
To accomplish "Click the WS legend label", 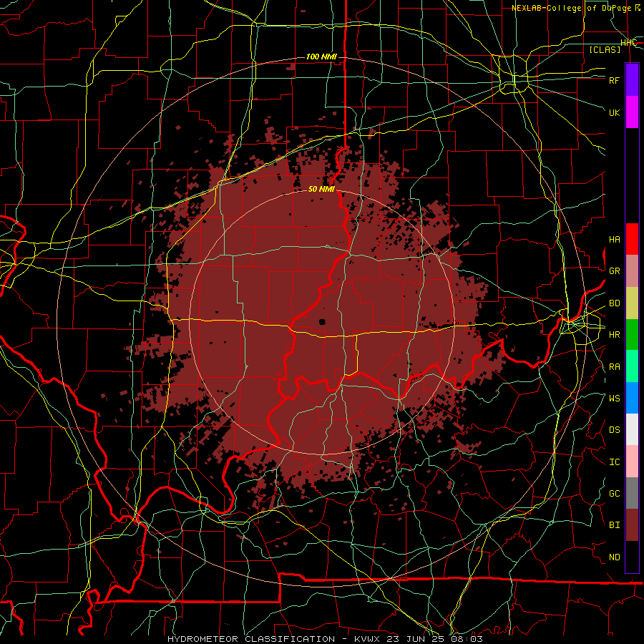I will 614,399.
